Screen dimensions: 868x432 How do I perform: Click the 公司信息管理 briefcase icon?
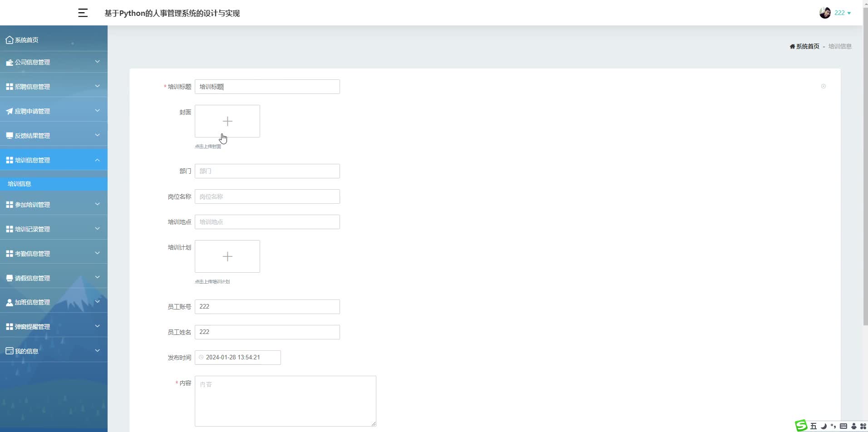coord(9,62)
